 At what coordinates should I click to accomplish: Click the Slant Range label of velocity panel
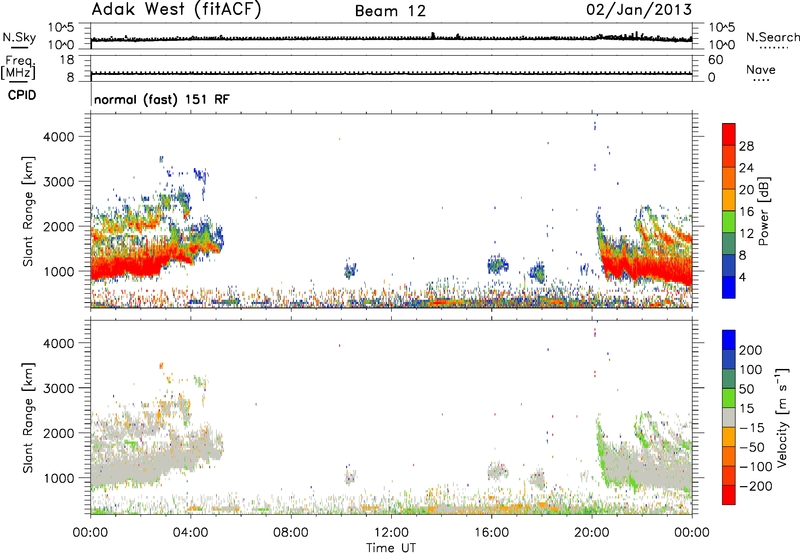[28, 418]
